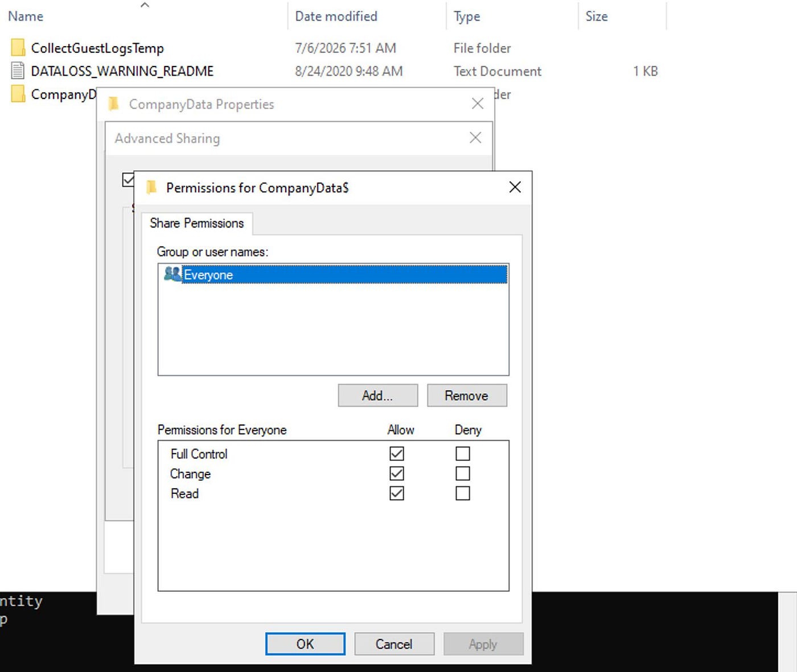Click the 1 KB size cell
The image size is (797, 672).
(646, 71)
